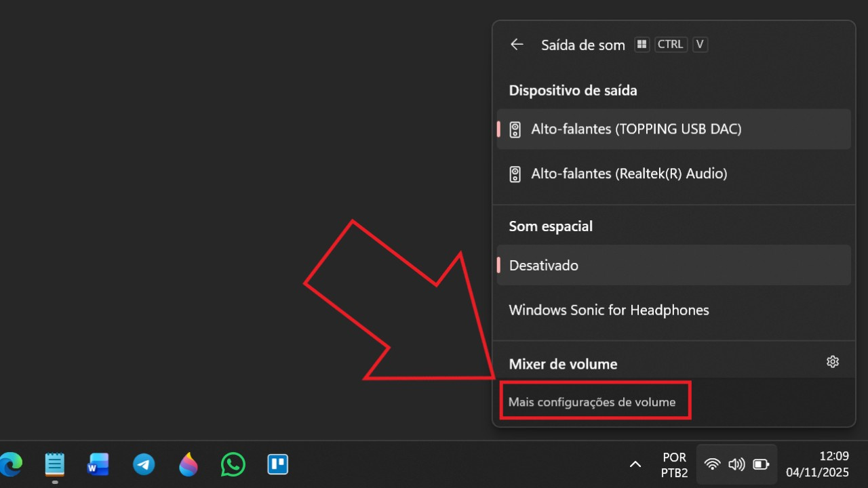This screenshot has height=488, width=868.
Task: Open Trello from the taskbar
Action: click(x=278, y=464)
